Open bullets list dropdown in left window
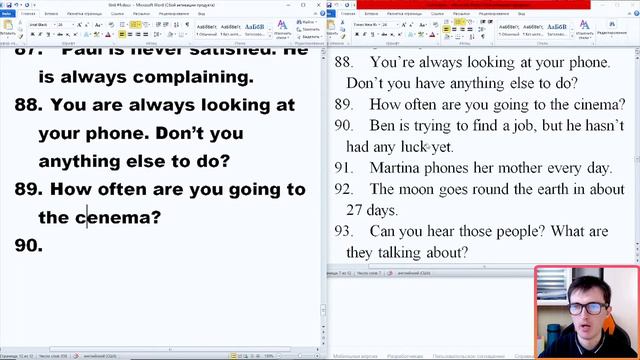This screenshot has height=360, width=640. (127, 24)
